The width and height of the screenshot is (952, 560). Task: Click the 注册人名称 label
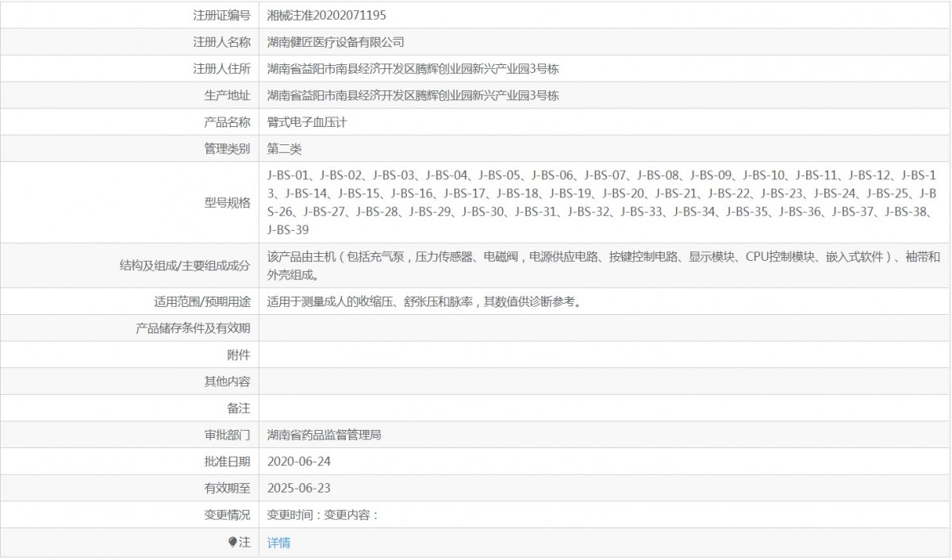click(221, 42)
